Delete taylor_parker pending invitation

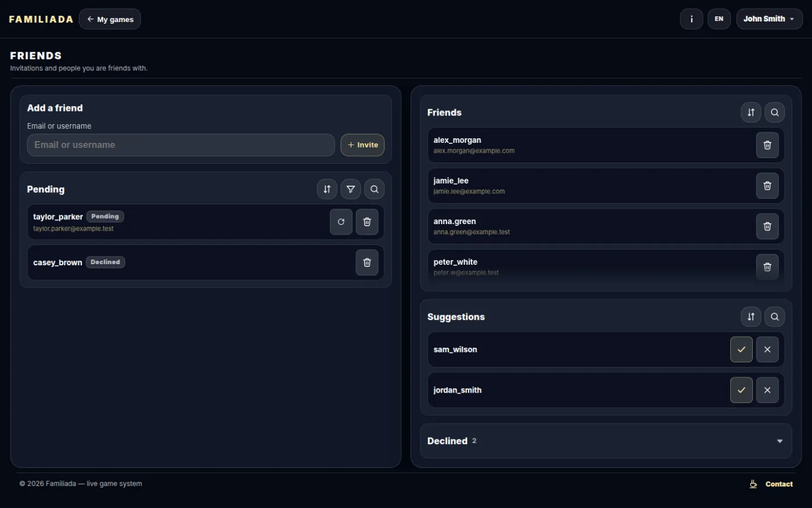[x=367, y=222]
